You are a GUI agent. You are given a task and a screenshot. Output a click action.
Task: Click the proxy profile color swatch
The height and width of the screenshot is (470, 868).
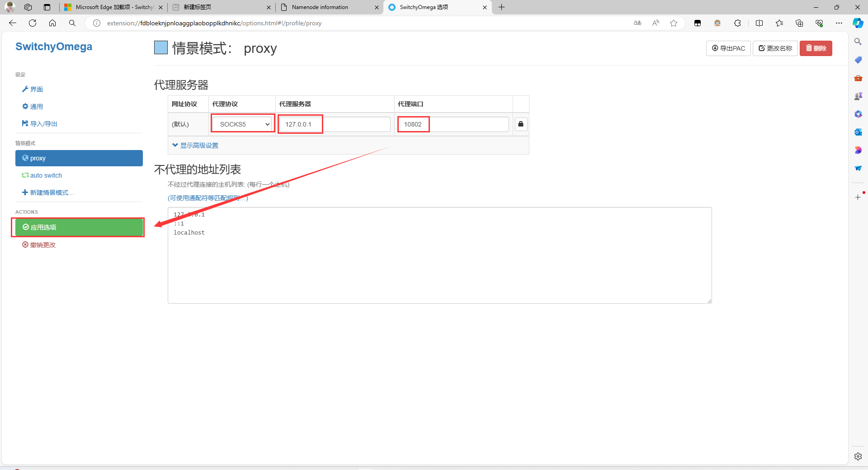pyautogui.click(x=161, y=47)
